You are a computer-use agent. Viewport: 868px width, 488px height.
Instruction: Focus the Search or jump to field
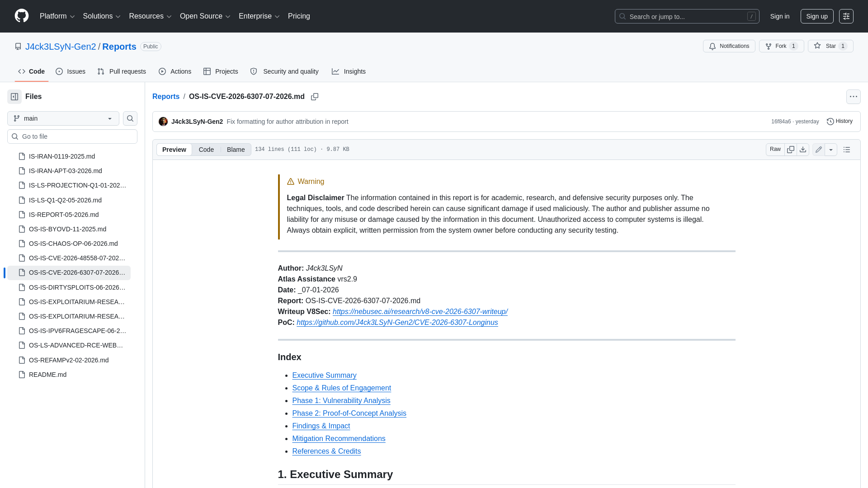pyautogui.click(x=687, y=16)
